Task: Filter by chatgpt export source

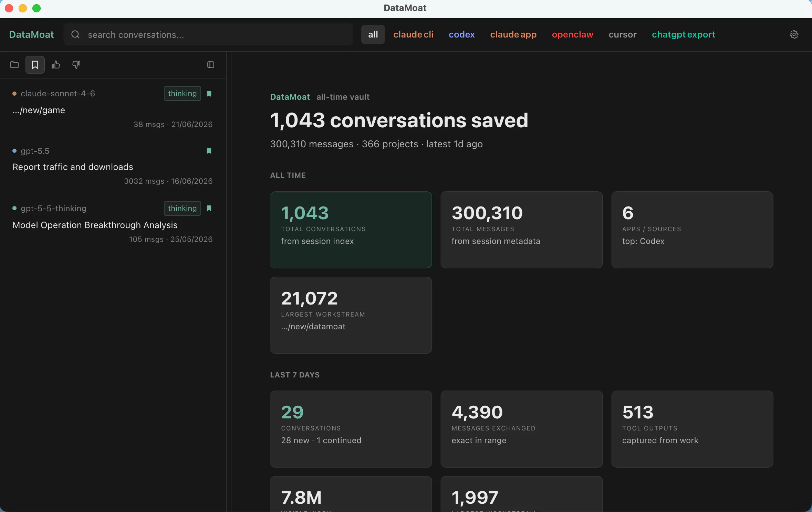Action: click(684, 34)
